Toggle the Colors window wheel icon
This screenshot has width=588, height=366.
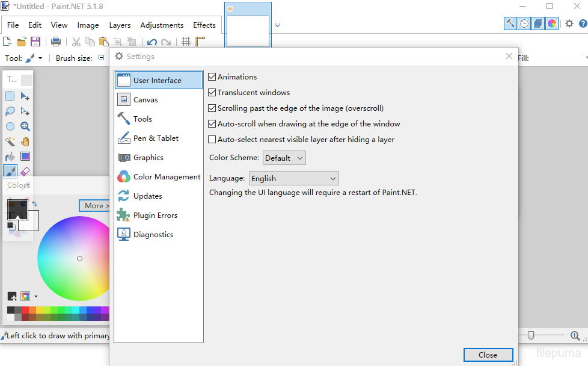[x=551, y=23]
